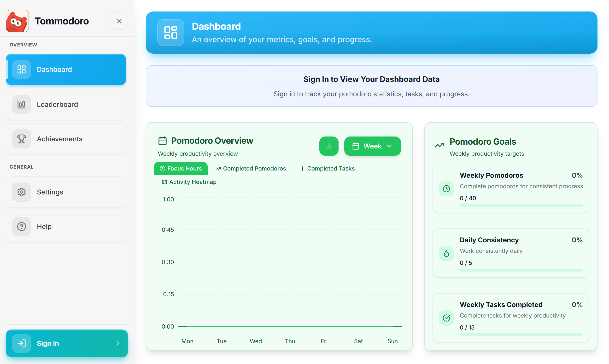Select the Activity Heatmap view
The height and width of the screenshot is (364, 609).
pyautogui.click(x=189, y=182)
